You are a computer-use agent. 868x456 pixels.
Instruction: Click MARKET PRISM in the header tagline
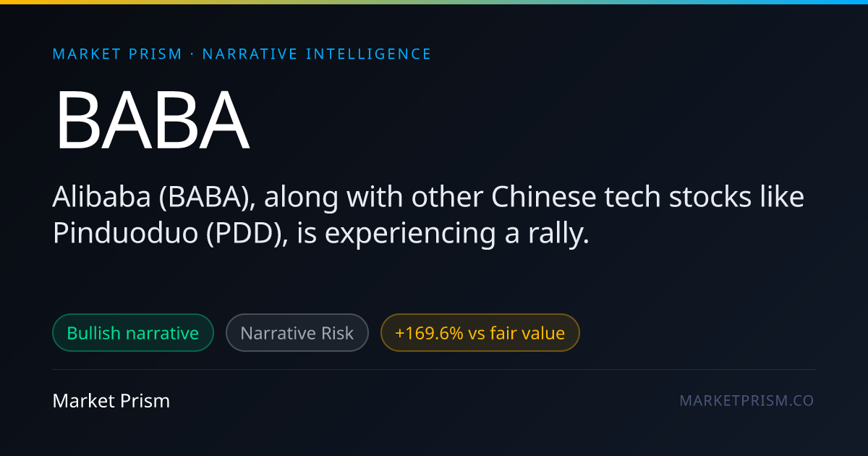point(118,54)
